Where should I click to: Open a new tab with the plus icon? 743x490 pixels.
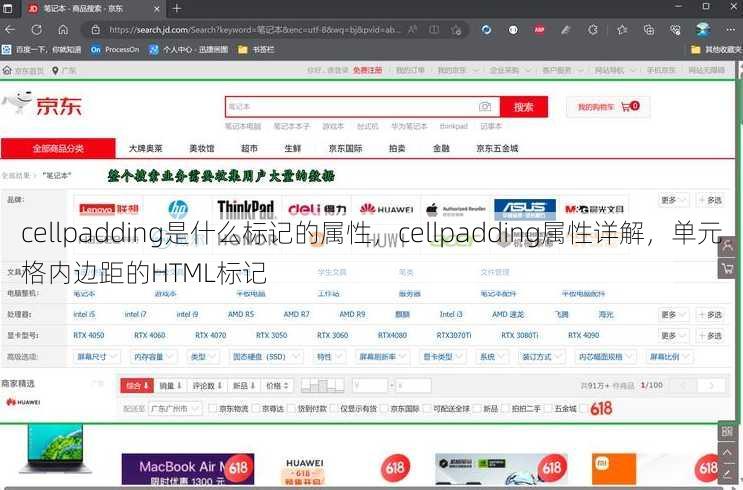[x=177, y=8]
